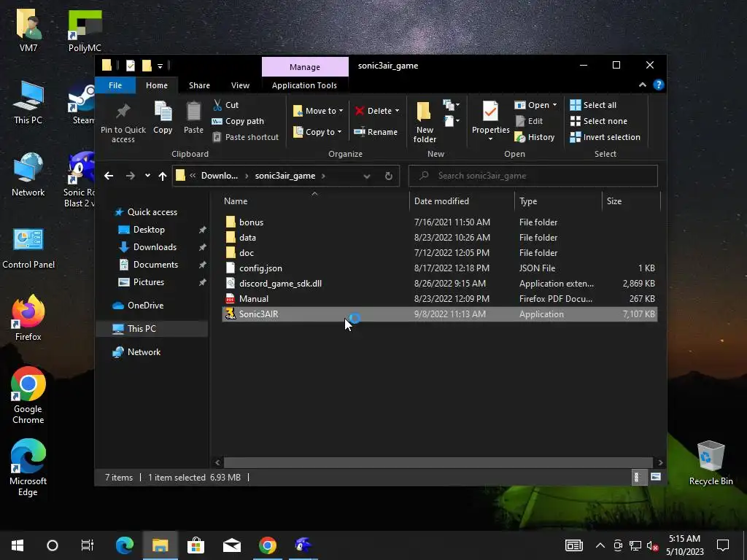Select the config.json file
747x560 pixels.
coord(439,268)
